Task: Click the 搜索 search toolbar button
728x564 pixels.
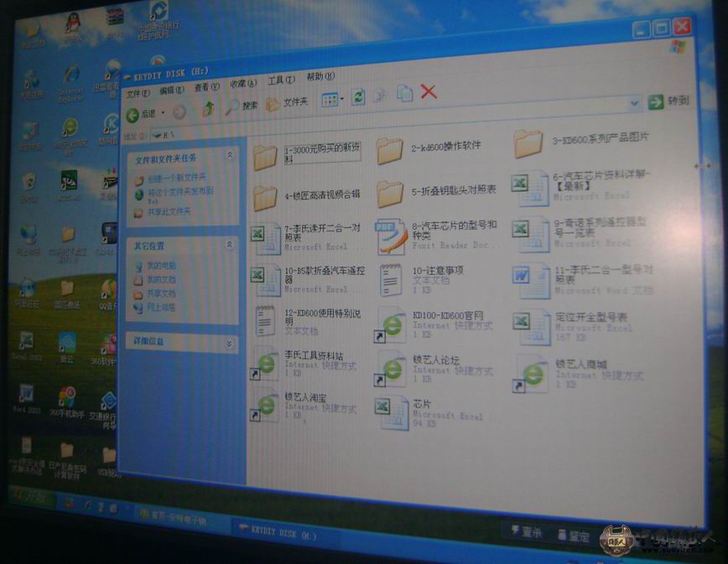Action: click(241, 107)
